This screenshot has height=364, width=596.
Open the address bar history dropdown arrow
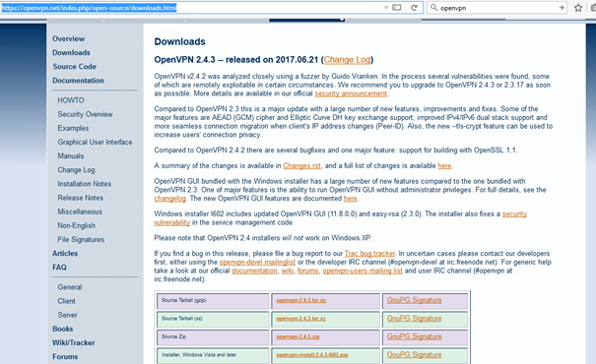click(386, 8)
